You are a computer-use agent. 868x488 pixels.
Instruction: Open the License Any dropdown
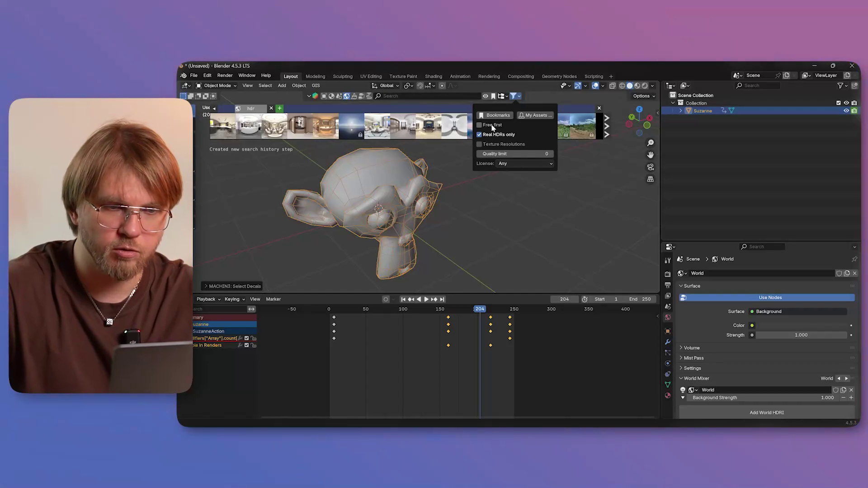coord(525,164)
